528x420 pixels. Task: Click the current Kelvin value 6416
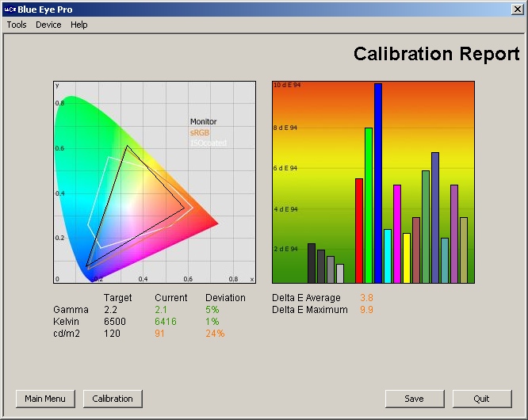(x=166, y=322)
